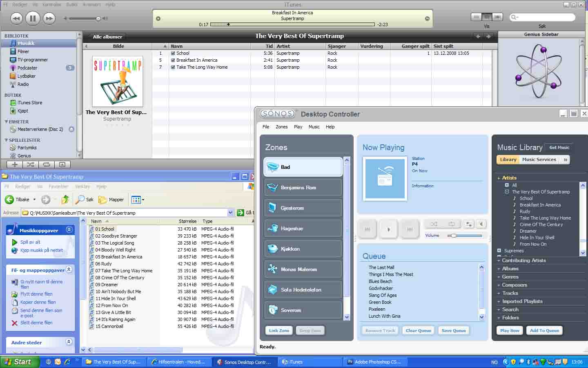Click the Sonos mute speaker icon
This screenshot has width=588, height=368.
[481, 224]
